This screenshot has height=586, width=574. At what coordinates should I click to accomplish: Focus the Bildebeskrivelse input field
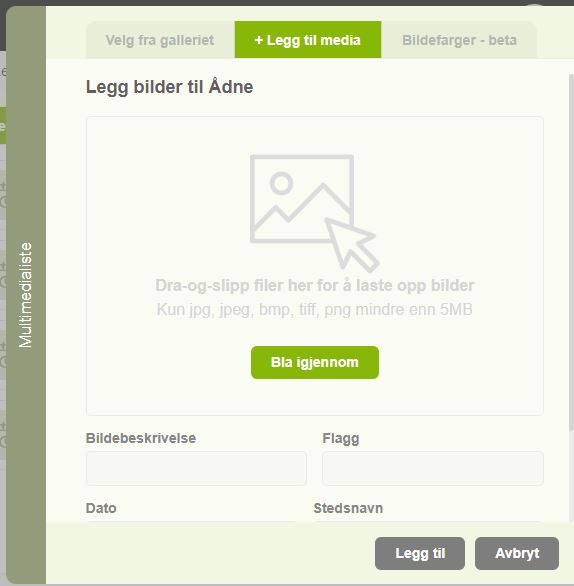click(197, 468)
